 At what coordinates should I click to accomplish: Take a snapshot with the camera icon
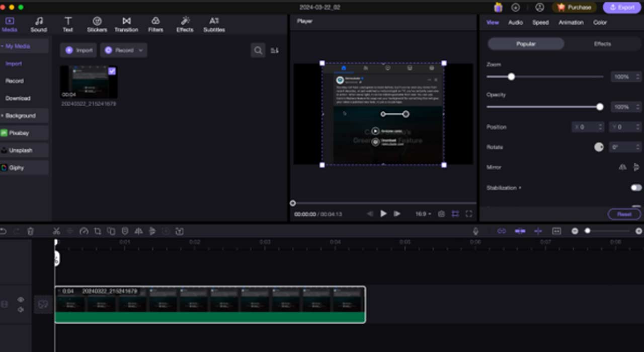click(x=441, y=214)
